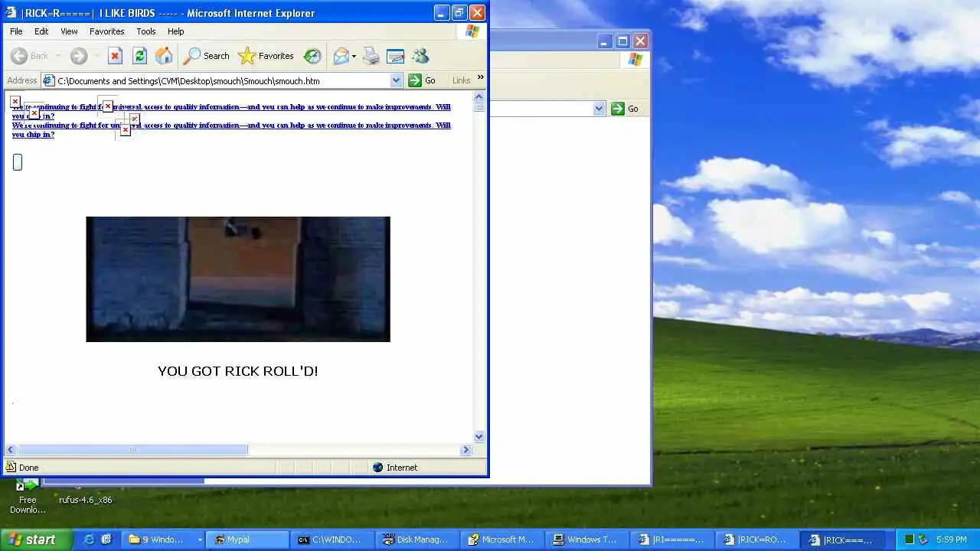Screen dimensions: 980x551
Task: Print the page with printer icon
Action: coord(371,56)
